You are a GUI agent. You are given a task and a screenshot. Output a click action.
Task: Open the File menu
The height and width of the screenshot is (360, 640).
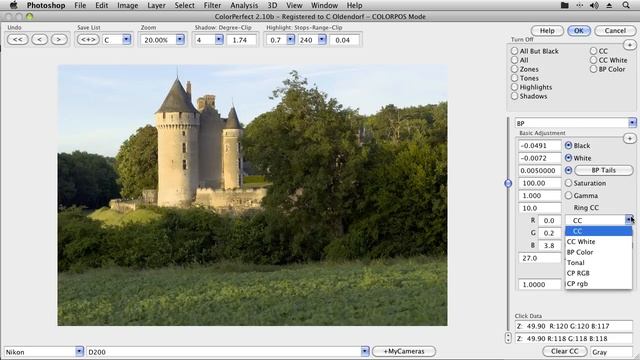tap(80, 5)
